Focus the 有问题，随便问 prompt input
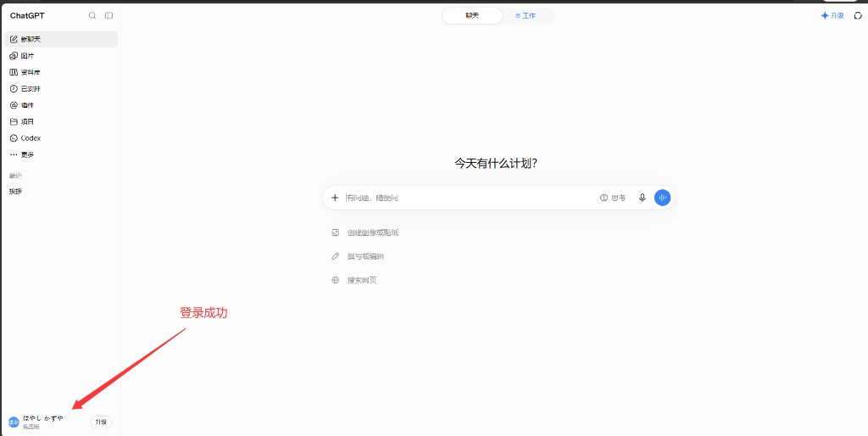 [x=468, y=198]
